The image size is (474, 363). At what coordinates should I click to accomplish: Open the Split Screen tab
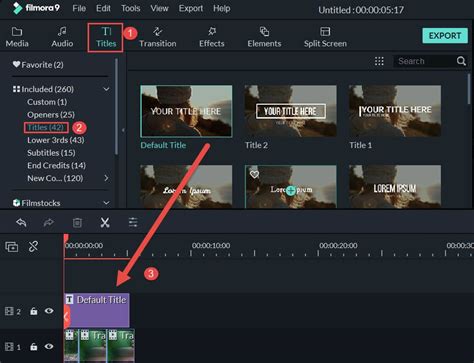[325, 37]
